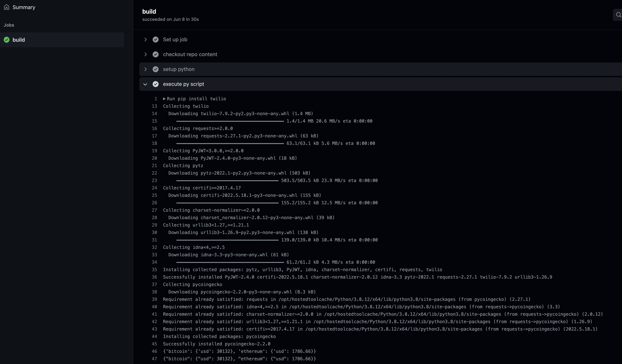This screenshot has width=622, height=364.
Task: Click 'Downloading twilio-7.9.2-py2.py3-none-any.whl' line
Action: click(x=241, y=113)
